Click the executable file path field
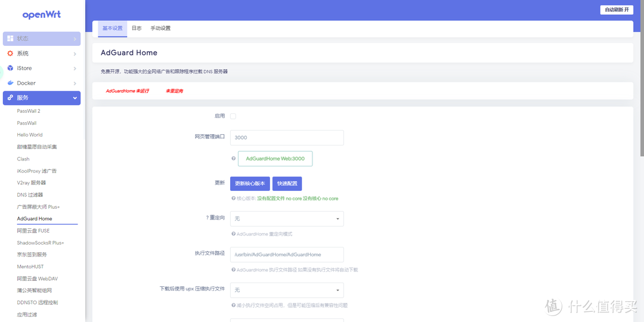Image resolution: width=644 pixels, height=322 pixels. click(287, 255)
